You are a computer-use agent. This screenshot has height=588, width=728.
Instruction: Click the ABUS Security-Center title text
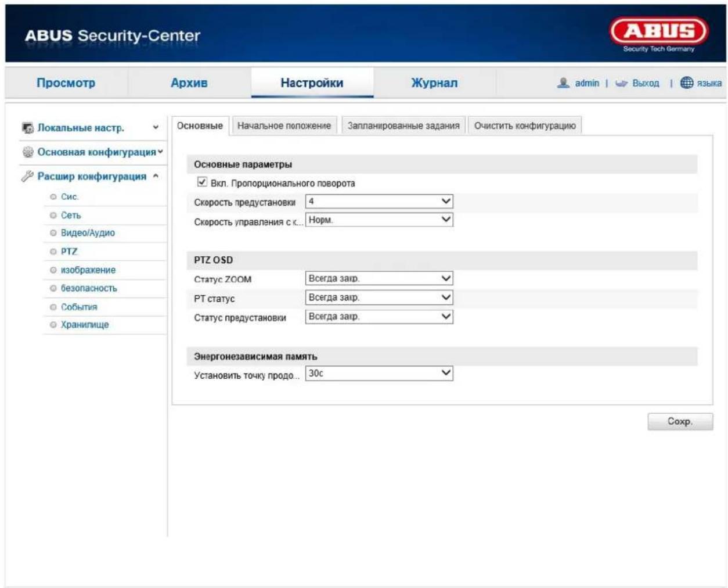[x=112, y=35]
